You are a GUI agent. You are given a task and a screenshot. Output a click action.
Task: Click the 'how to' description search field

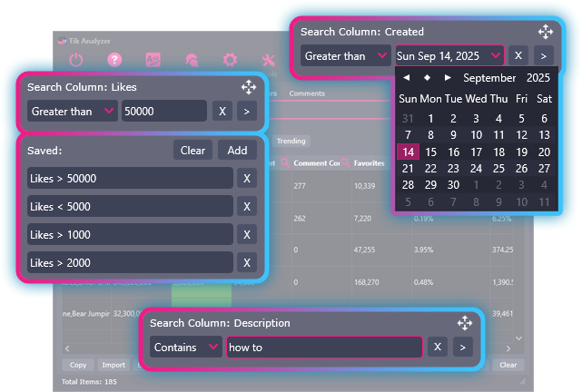324,347
